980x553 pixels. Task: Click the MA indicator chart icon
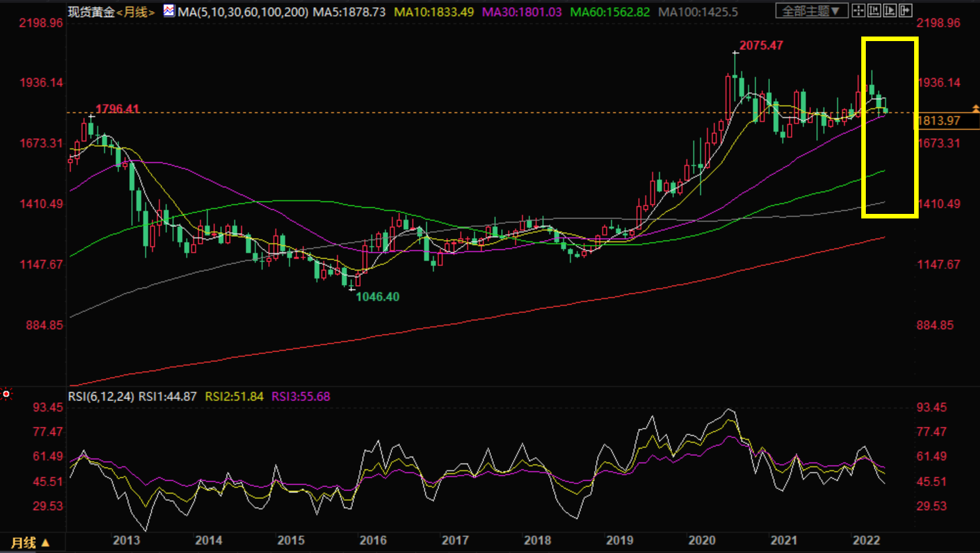click(x=169, y=10)
